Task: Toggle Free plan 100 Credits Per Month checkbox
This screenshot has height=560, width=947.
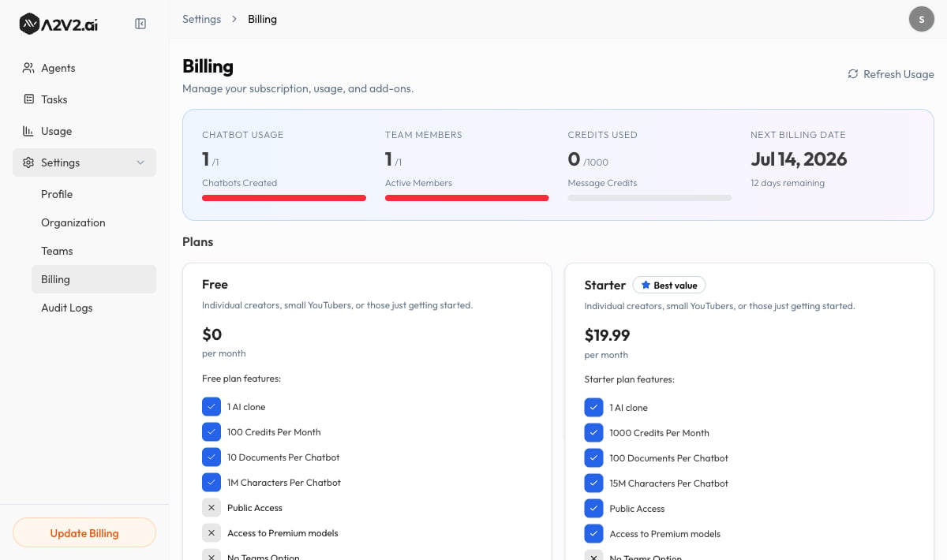Action: [x=211, y=432]
